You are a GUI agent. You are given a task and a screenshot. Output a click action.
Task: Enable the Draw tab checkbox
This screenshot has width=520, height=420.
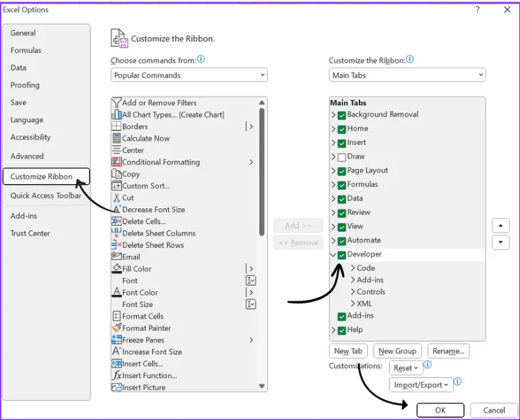(342, 157)
